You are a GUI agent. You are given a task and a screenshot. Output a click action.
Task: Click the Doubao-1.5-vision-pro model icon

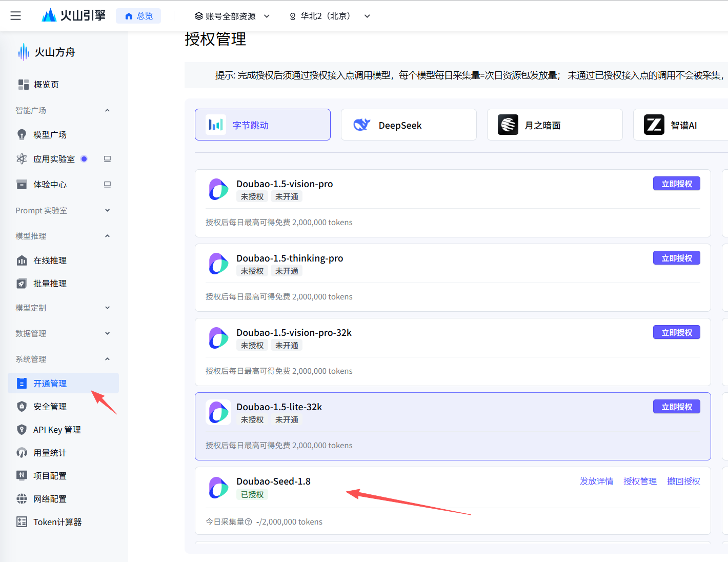[218, 190]
